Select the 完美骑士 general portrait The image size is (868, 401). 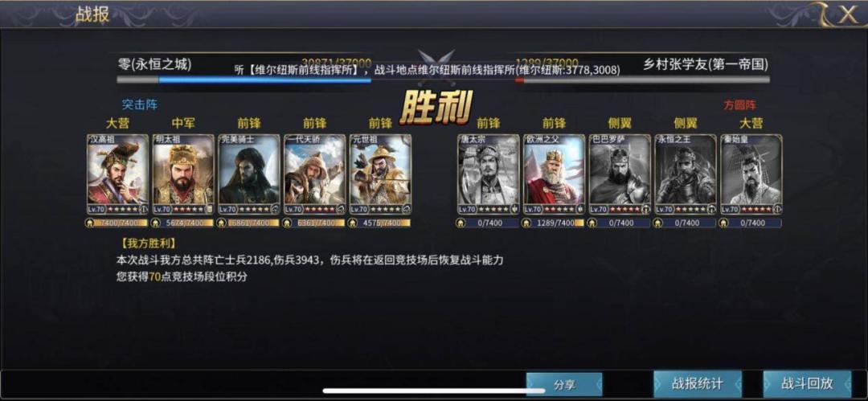pos(249,174)
